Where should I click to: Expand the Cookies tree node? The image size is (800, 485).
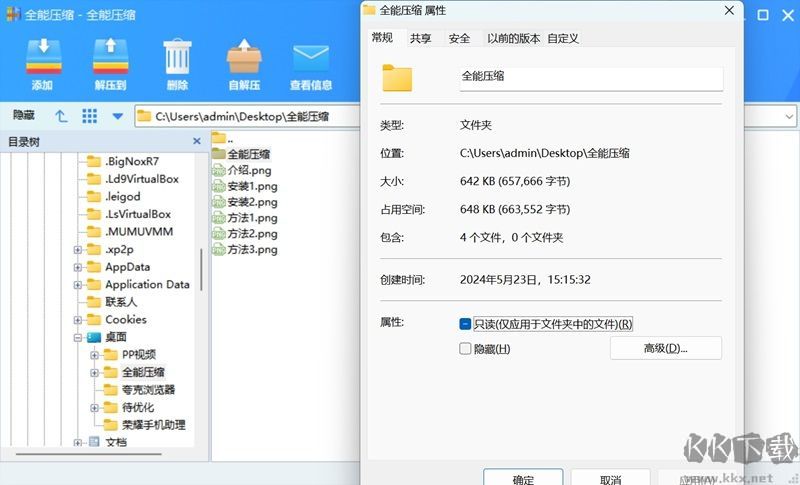click(x=78, y=320)
